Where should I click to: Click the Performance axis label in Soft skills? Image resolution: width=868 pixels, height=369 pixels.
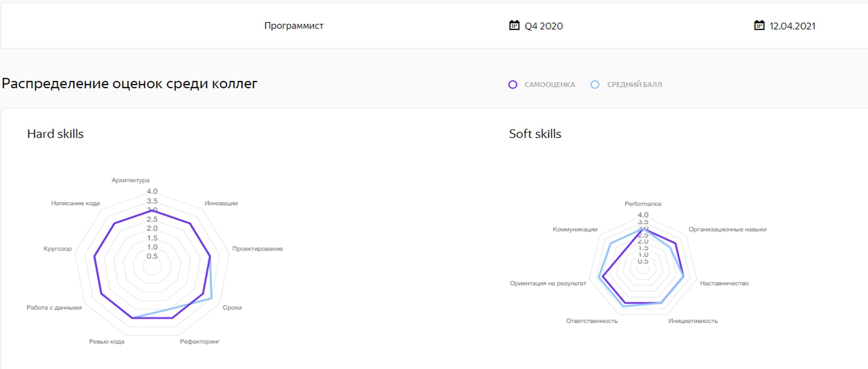pos(643,204)
